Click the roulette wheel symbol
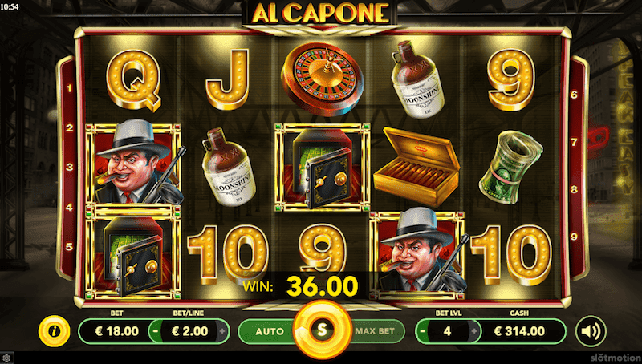642x364 pixels. click(x=323, y=79)
